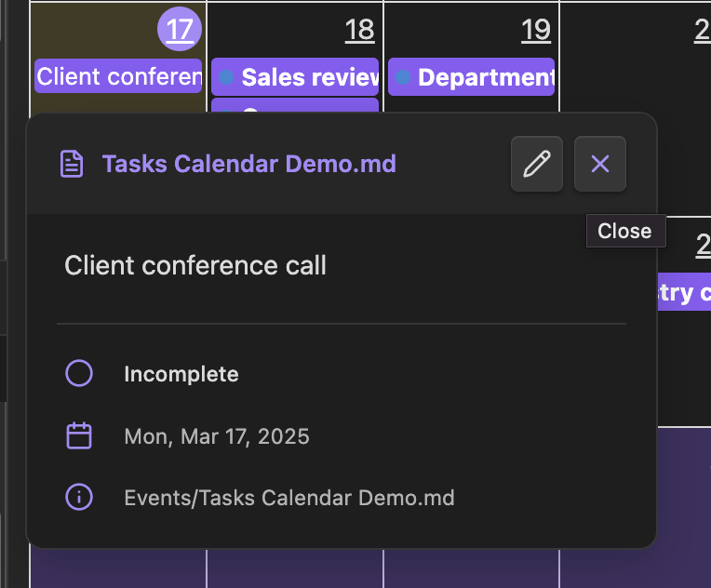Click the highlighted day number 17
Image resolution: width=711 pixels, height=588 pixels.
[180, 29]
